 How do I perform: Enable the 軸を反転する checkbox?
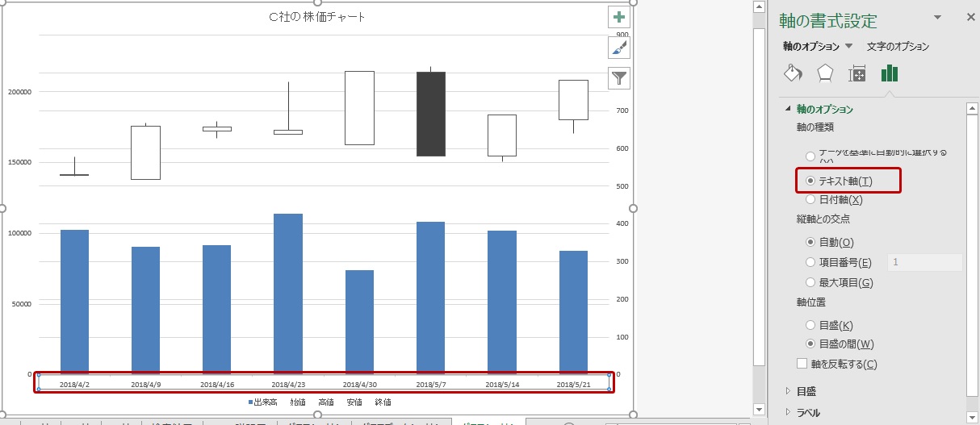click(802, 365)
